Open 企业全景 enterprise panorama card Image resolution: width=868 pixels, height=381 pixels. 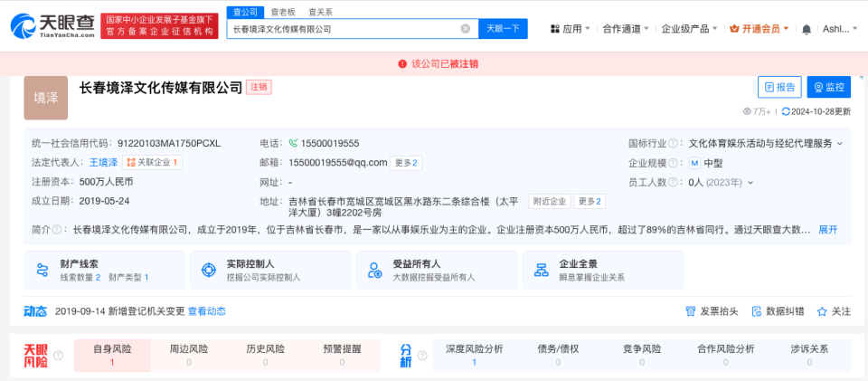603,270
